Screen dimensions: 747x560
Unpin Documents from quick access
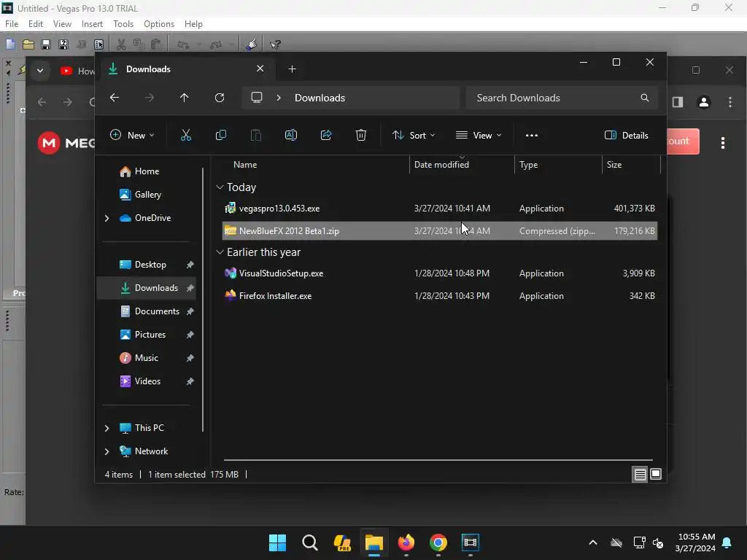(190, 311)
